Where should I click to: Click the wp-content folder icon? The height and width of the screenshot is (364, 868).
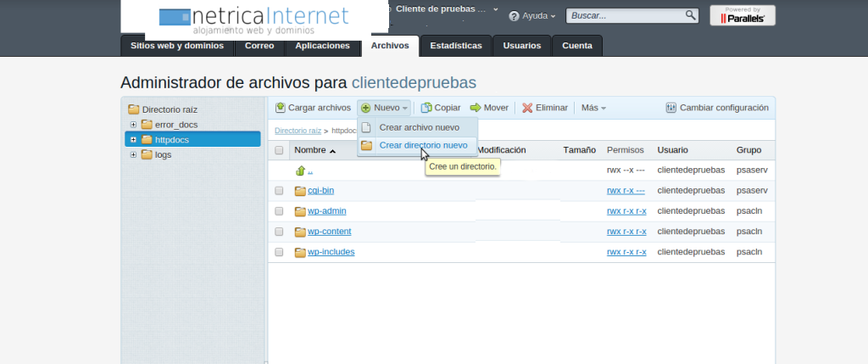coord(300,232)
